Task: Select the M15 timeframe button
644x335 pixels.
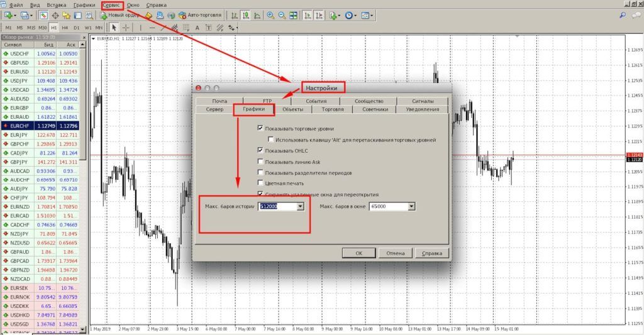Action: [x=30, y=28]
